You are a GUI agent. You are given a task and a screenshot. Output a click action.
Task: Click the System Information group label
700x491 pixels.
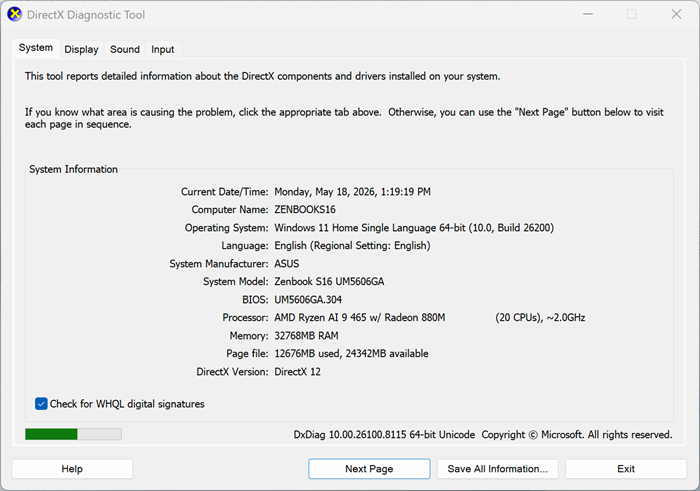pyautogui.click(x=73, y=169)
